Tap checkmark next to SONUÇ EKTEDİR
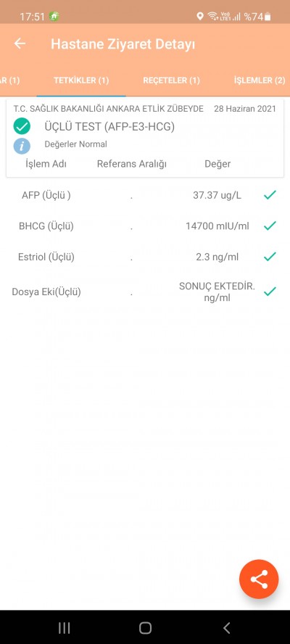Screen dimensions: 290x644 pos(270,292)
